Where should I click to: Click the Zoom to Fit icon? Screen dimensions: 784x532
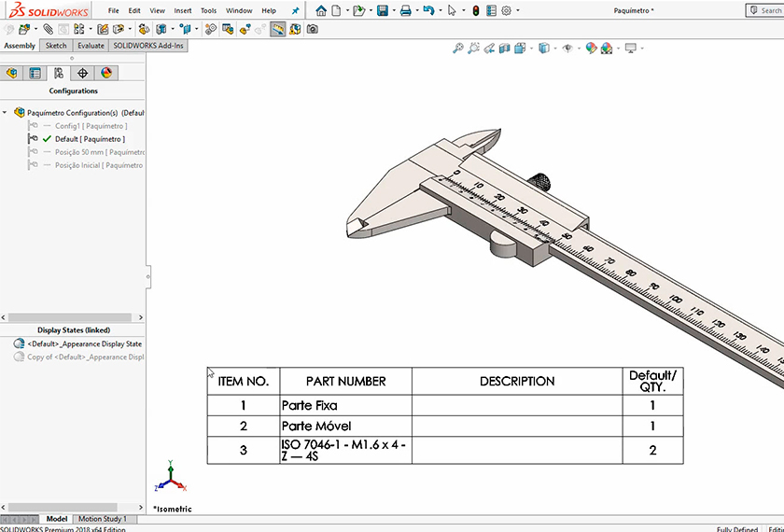(457, 49)
